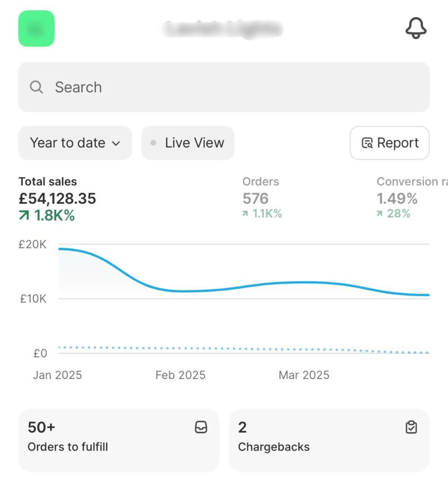Open Live View
The image size is (448, 485).
(x=188, y=143)
